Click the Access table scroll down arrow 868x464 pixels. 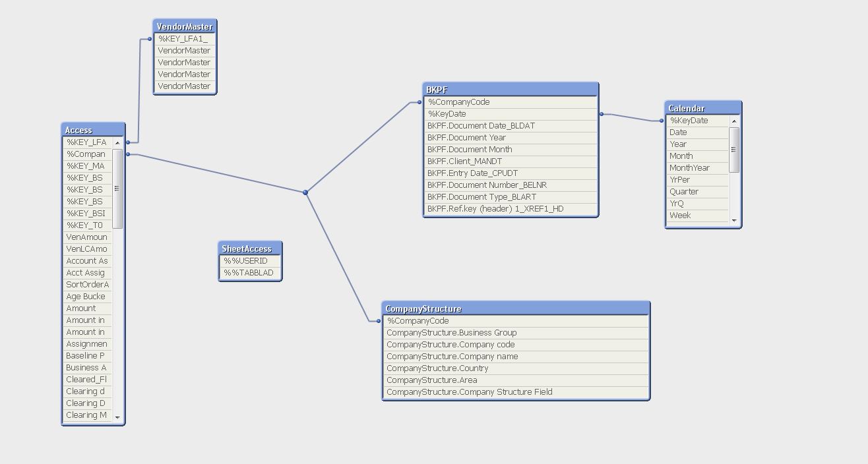(x=118, y=417)
